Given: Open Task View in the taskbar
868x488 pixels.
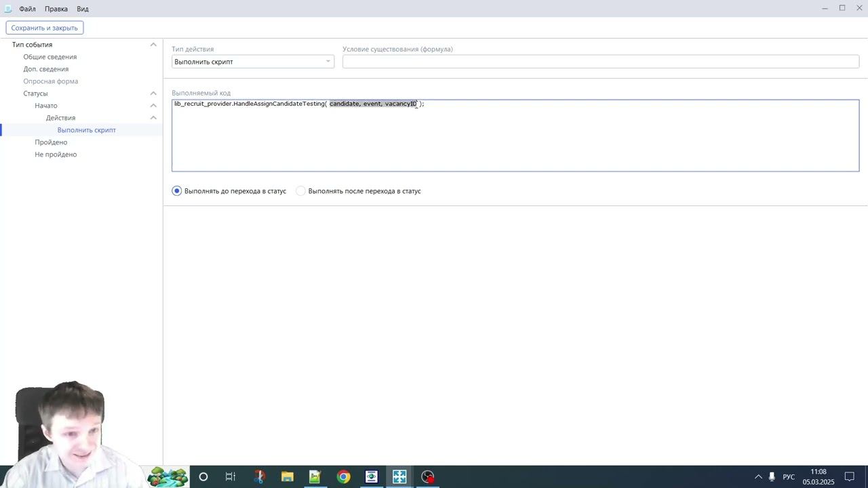Looking at the screenshot, I should click(x=231, y=477).
